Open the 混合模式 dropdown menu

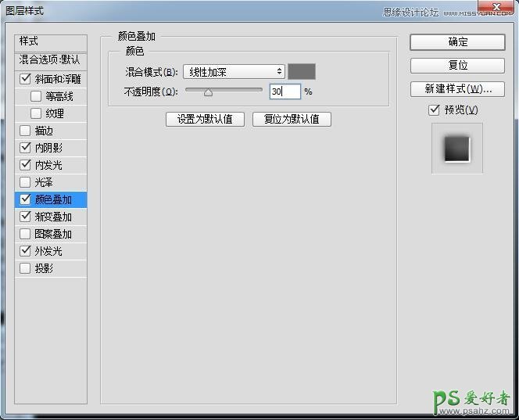pos(234,72)
